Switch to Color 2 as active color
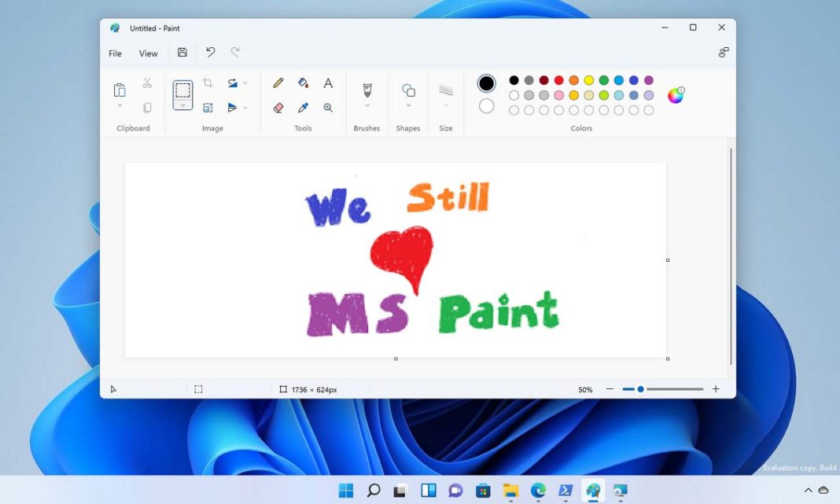This screenshot has width=840, height=504. point(486,105)
